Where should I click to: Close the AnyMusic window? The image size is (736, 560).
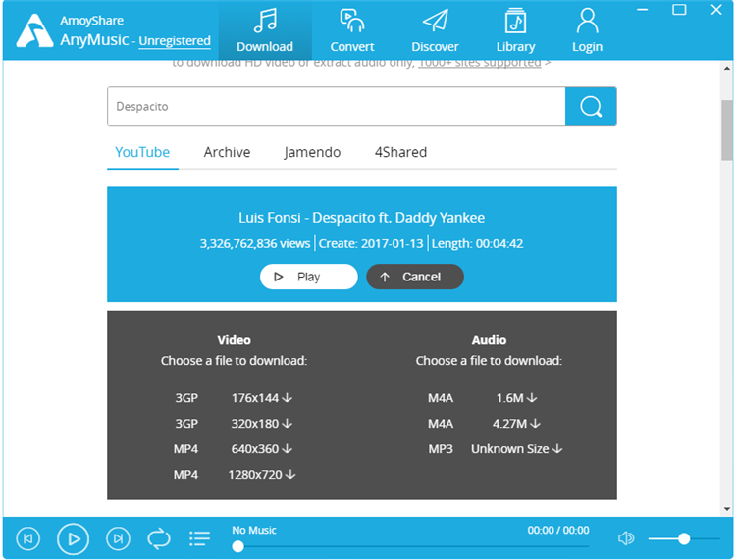715,10
